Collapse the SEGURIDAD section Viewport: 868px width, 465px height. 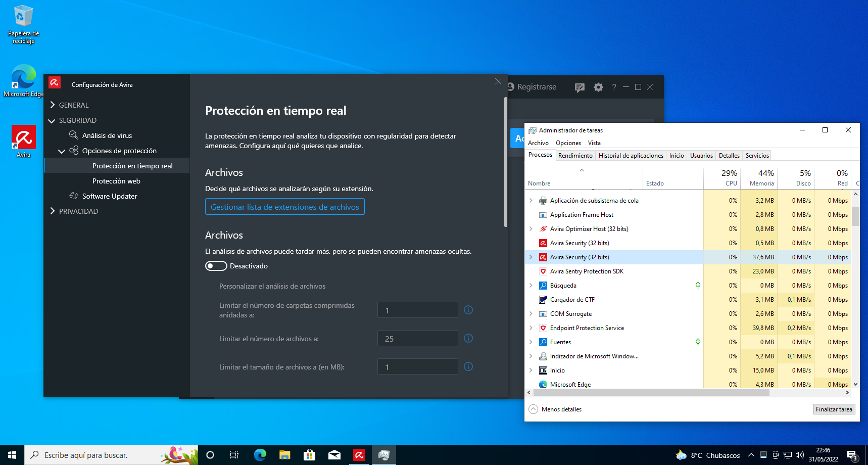52,121
